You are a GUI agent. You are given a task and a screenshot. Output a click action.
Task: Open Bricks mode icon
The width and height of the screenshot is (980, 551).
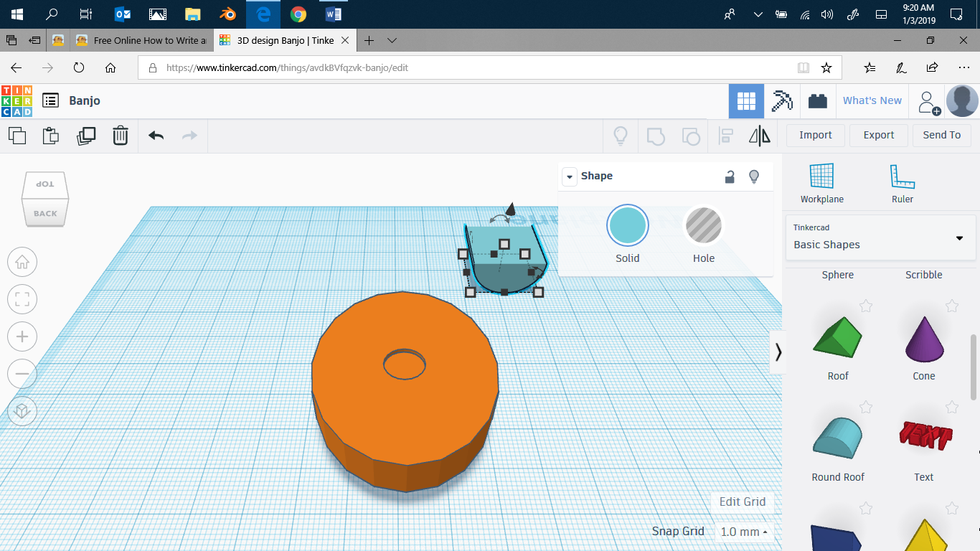coord(818,101)
